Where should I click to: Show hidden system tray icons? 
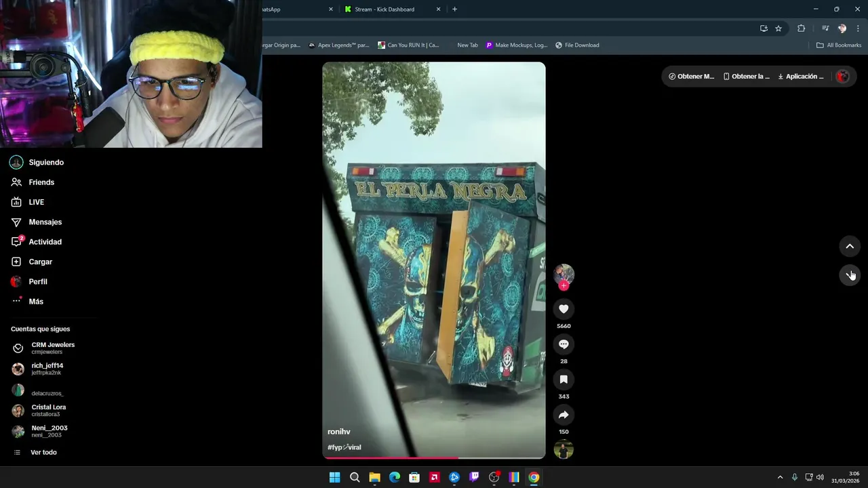tap(780, 477)
